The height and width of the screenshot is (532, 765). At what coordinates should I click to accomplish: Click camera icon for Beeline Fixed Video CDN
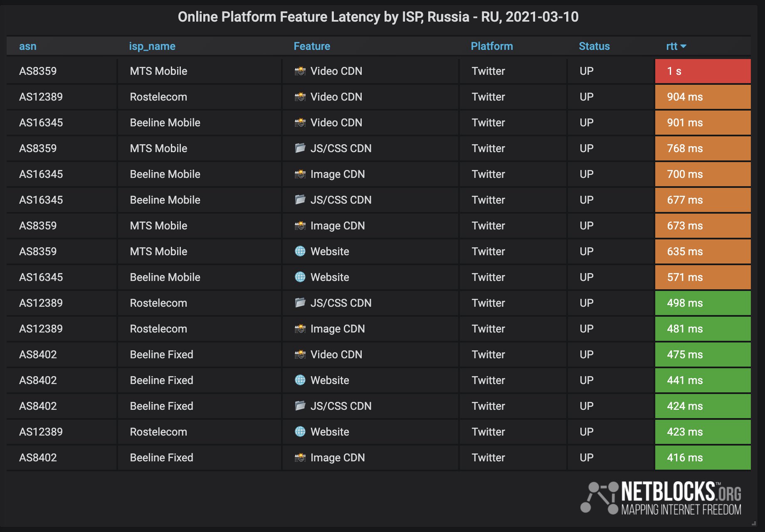click(300, 355)
